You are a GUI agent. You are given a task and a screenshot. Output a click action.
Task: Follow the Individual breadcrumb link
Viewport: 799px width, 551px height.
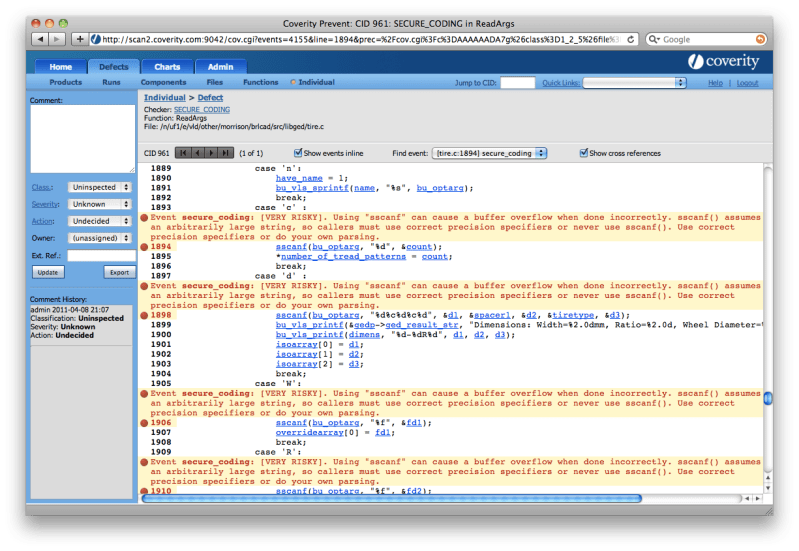click(165, 97)
